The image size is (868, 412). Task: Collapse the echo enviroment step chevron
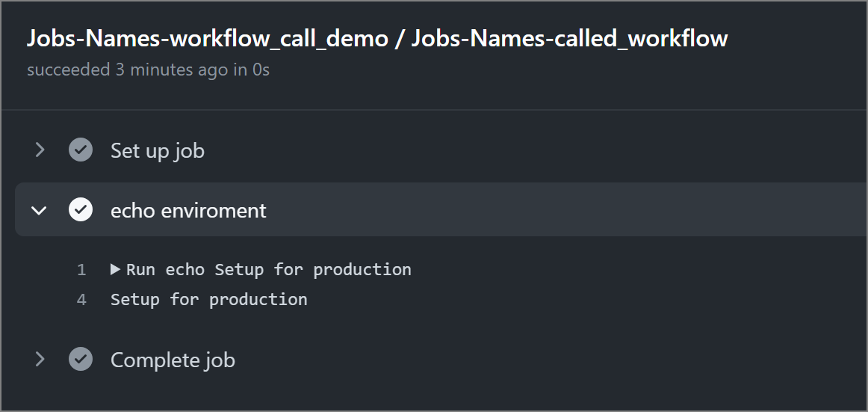39,210
